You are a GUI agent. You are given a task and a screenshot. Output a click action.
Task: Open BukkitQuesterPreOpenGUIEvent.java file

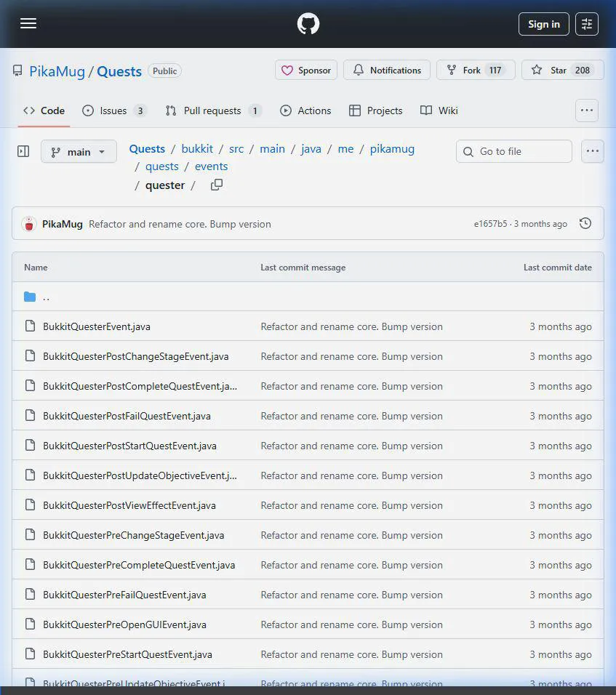click(124, 624)
